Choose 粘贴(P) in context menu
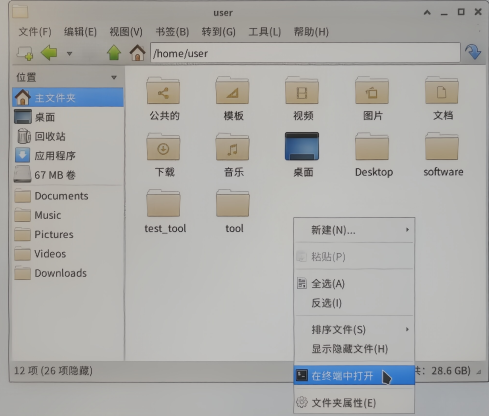 click(354, 257)
